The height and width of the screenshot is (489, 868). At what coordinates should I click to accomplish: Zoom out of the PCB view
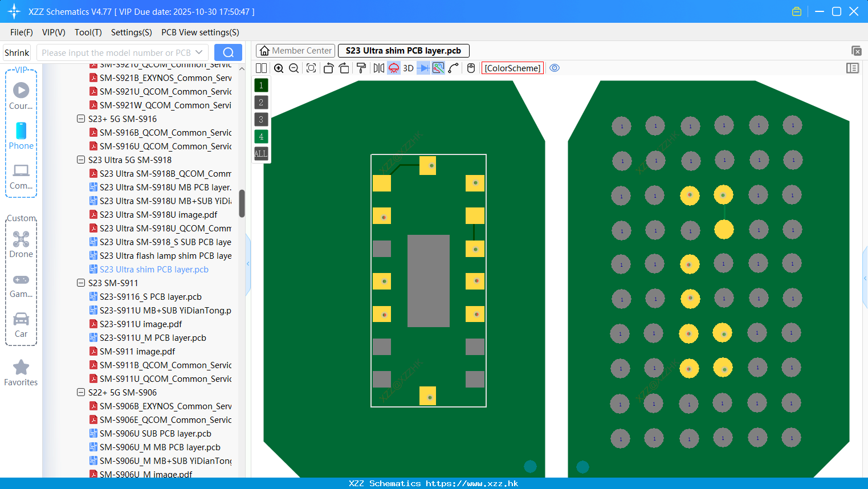pos(294,68)
